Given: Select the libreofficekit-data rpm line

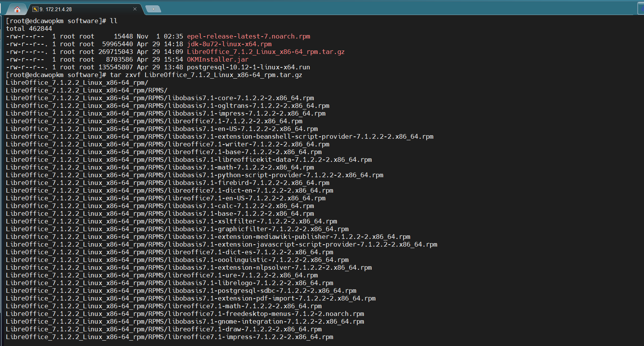Looking at the screenshot, I should (x=189, y=160).
